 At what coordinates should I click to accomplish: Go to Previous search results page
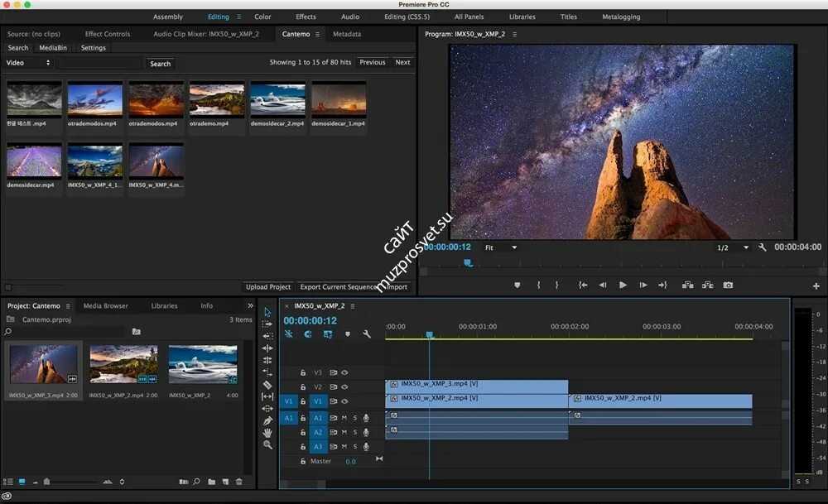(373, 62)
